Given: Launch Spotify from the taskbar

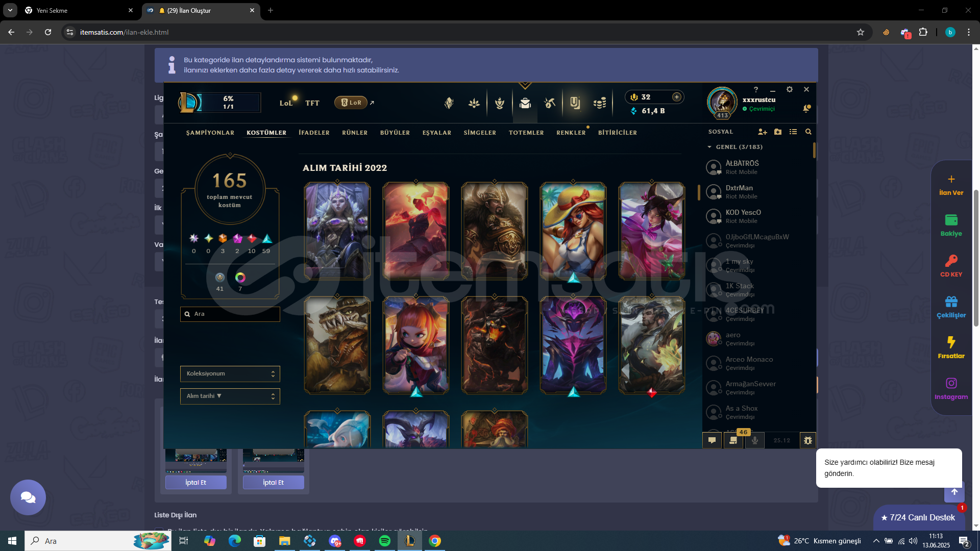Looking at the screenshot, I should pyautogui.click(x=385, y=541).
